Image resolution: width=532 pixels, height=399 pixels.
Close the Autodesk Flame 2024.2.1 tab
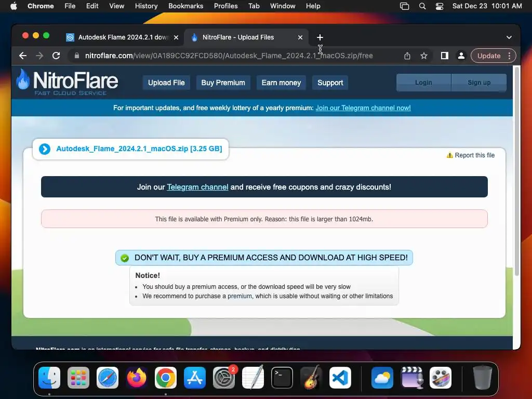[x=176, y=37]
